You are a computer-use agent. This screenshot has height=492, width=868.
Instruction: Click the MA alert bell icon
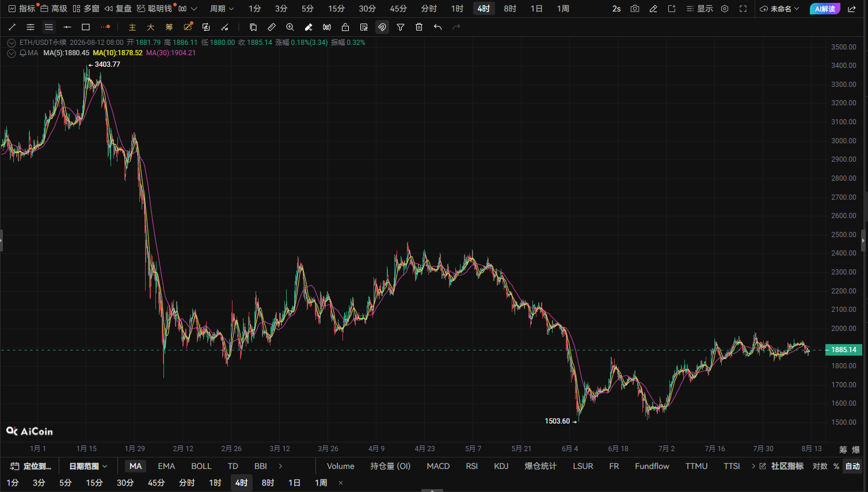point(23,53)
